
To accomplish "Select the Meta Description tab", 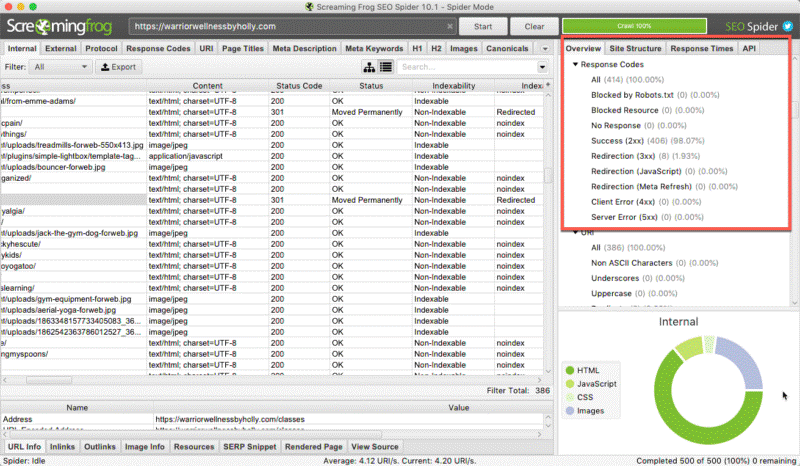I will 304,48.
